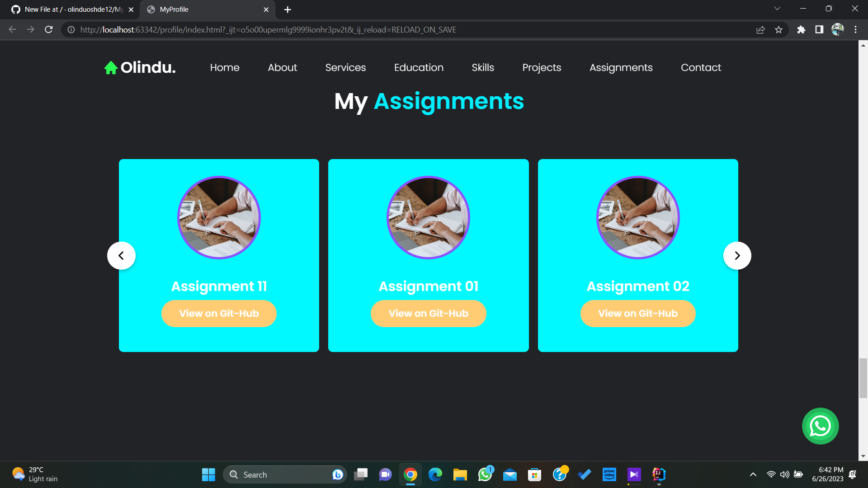The width and height of the screenshot is (868, 488).
Task: Advance the carousel to the next assignment
Action: [x=737, y=256]
